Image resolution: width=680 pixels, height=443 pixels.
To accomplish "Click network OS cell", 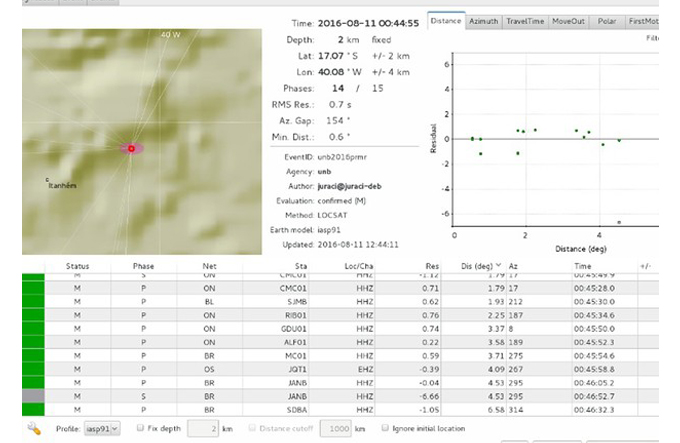I will [x=209, y=369].
